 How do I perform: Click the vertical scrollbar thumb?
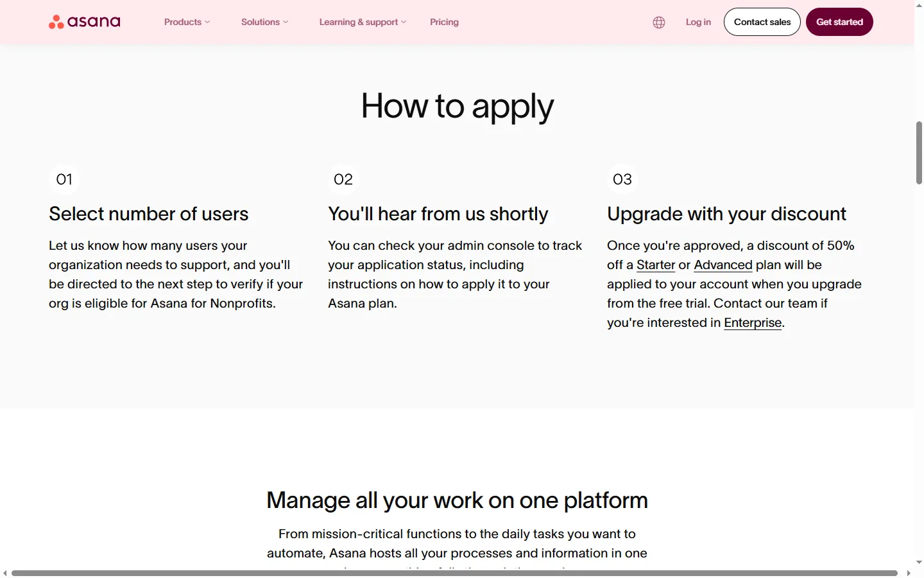[x=919, y=153]
